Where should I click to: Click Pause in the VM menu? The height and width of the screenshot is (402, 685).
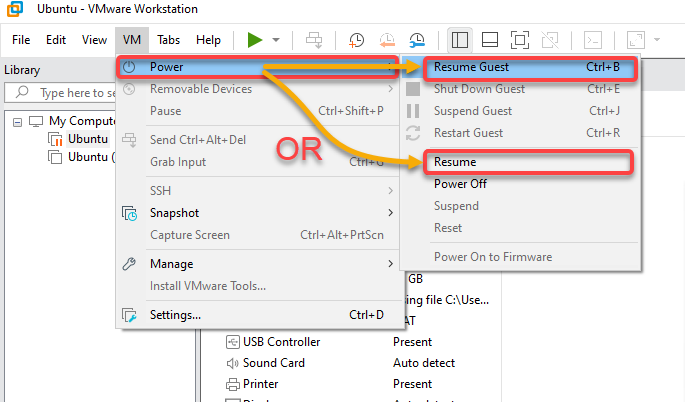click(258, 111)
